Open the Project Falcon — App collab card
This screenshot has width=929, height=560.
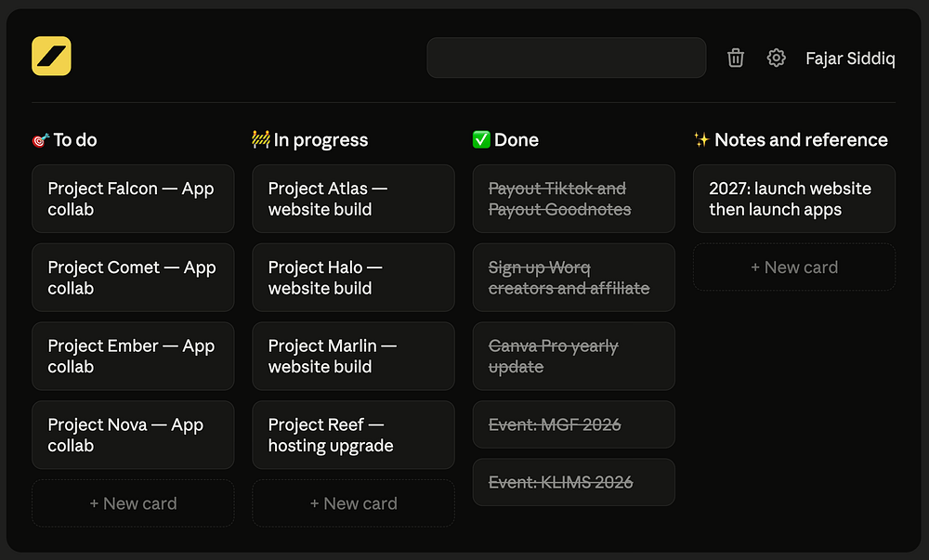(133, 199)
